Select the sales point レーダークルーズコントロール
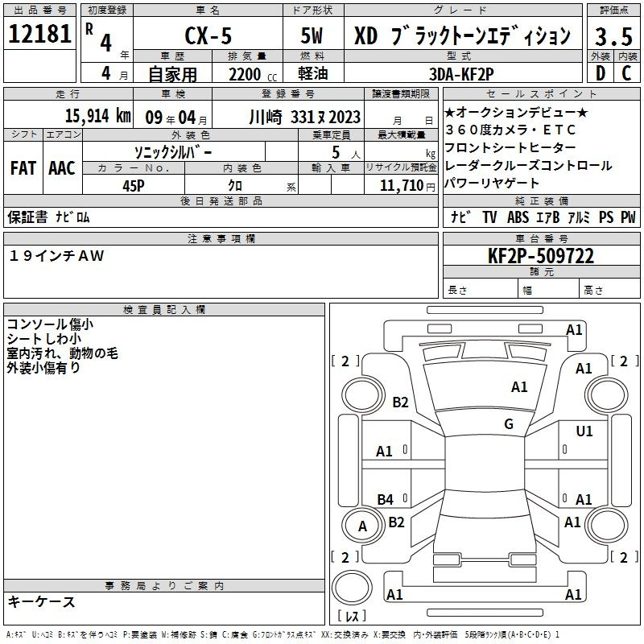The width and height of the screenshot is (644, 644). click(529, 166)
